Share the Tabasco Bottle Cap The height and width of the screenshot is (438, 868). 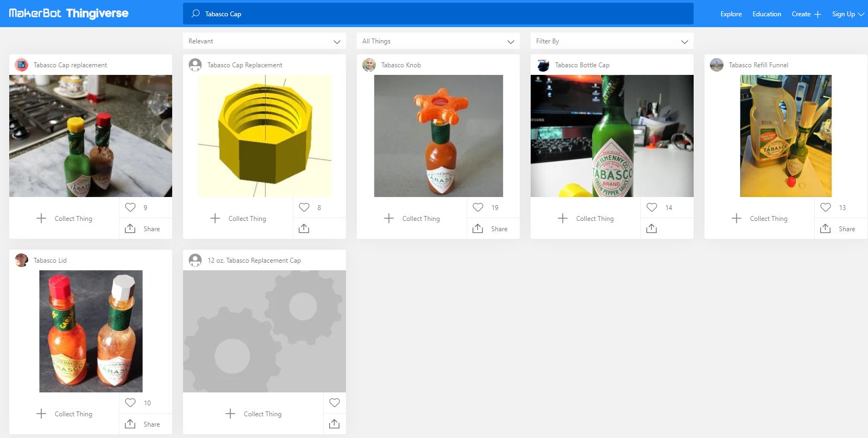click(x=652, y=228)
